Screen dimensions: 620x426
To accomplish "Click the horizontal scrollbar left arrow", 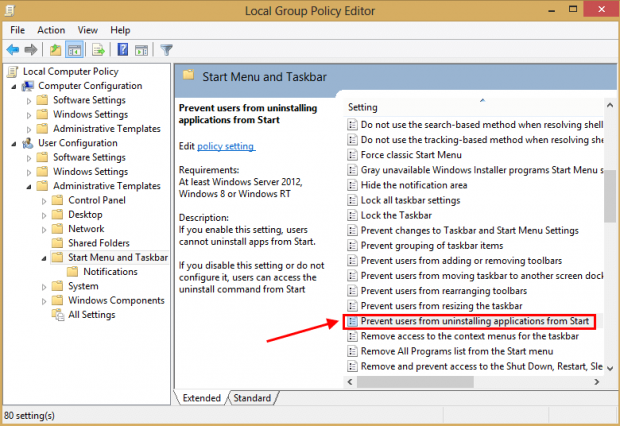I will pos(350,382).
